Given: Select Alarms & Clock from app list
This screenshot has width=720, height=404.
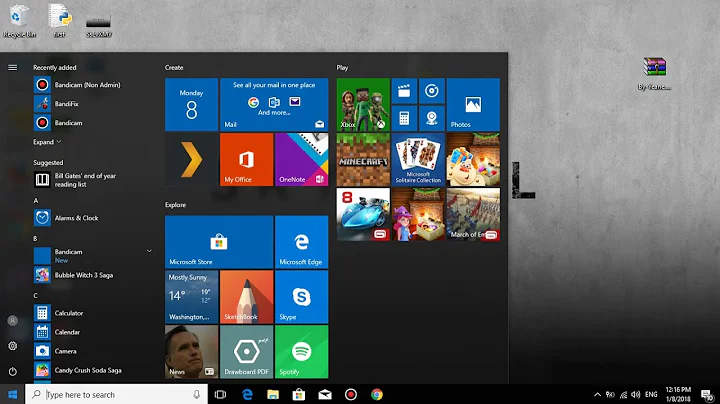Looking at the screenshot, I should tap(76, 217).
